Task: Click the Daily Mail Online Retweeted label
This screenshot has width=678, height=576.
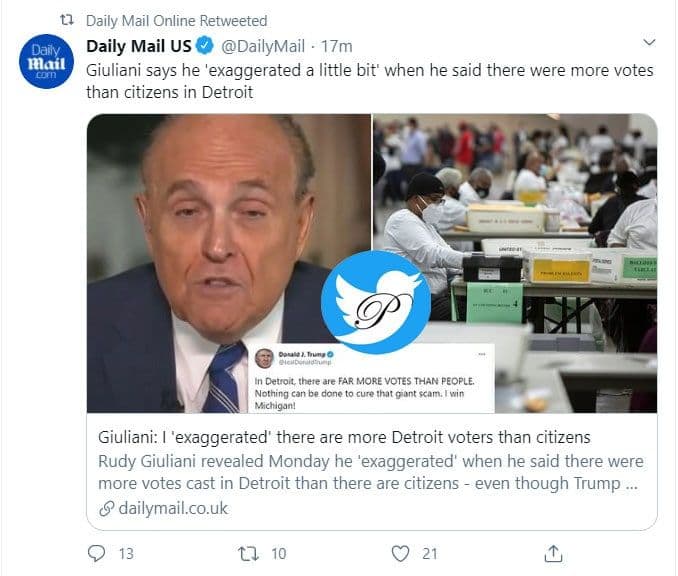Action: pyautogui.click(x=177, y=20)
